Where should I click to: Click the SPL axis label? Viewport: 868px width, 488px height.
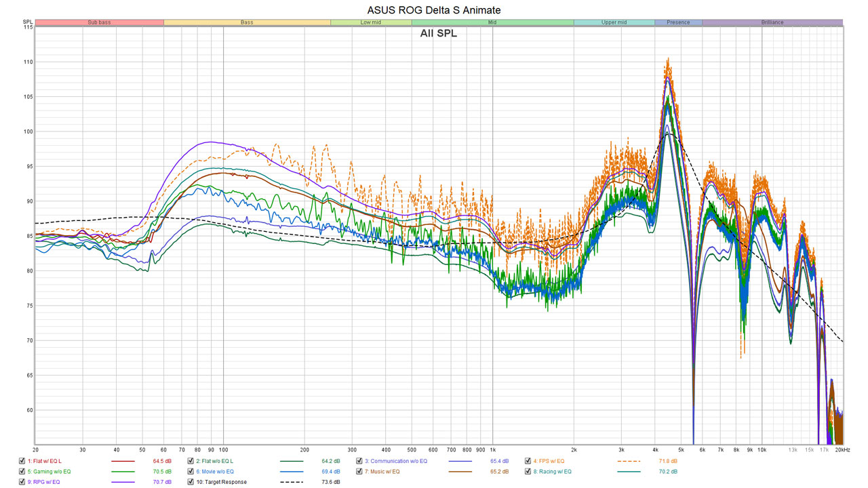28,22
